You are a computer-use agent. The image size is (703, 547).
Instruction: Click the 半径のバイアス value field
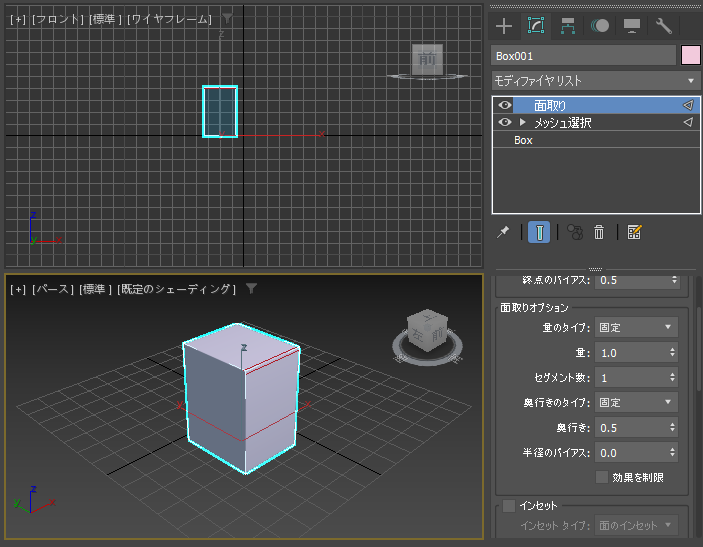[x=631, y=453]
